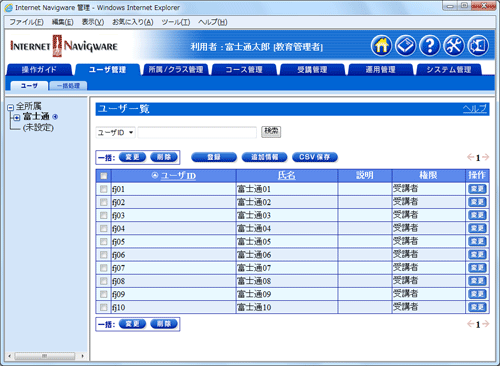Open the ファイル(F) menu
Image resolution: width=500 pixels, height=366 pixels.
[x=26, y=22]
